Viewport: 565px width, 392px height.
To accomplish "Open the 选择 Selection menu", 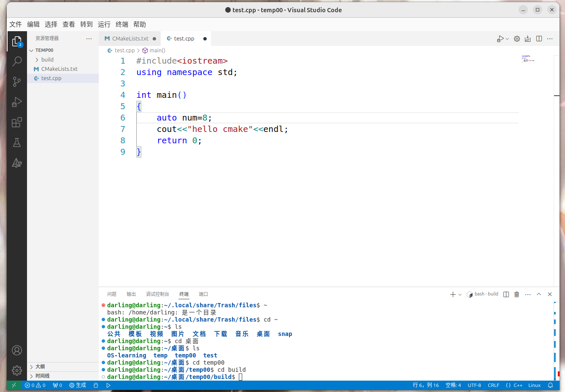I will tap(51, 24).
